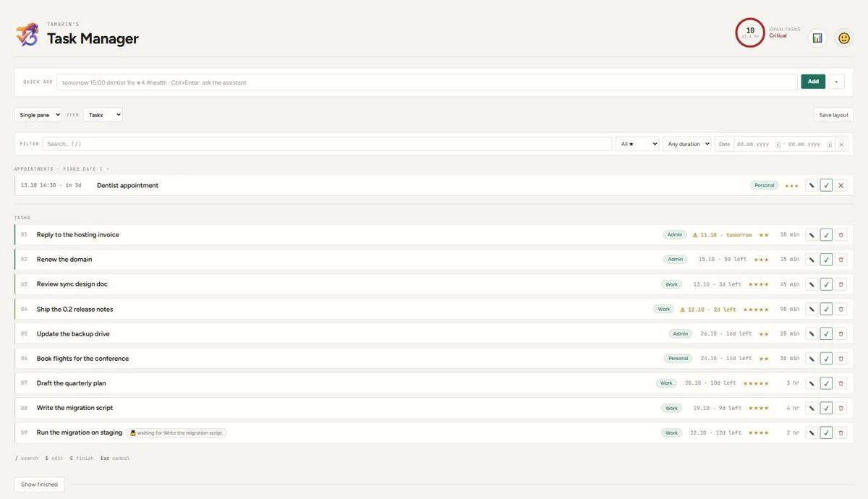Open the statistics bar chart icon

[x=817, y=38]
